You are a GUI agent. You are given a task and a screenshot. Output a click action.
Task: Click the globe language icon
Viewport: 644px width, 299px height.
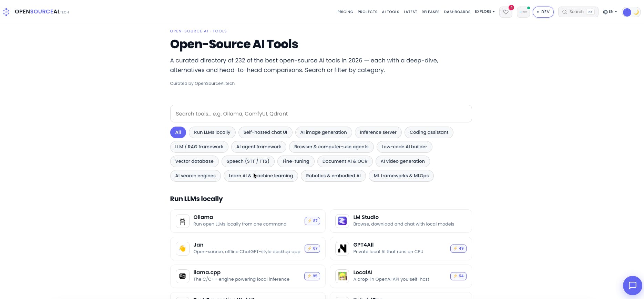click(x=605, y=12)
